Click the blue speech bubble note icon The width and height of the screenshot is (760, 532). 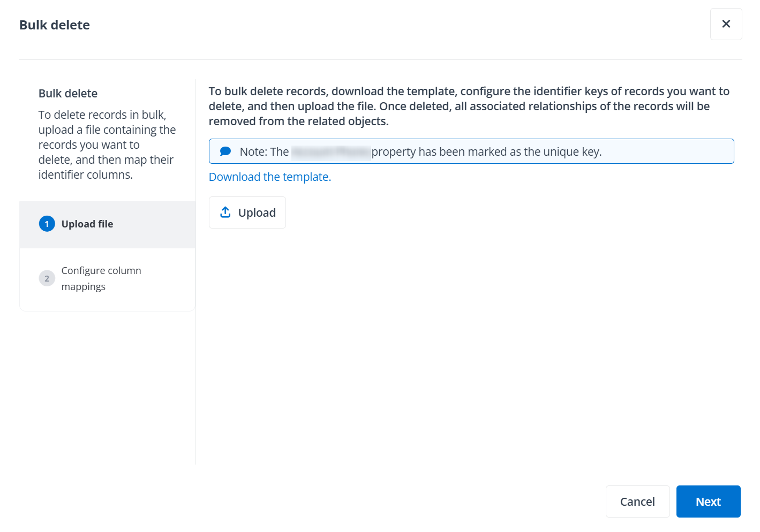pyautogui.click(x=225, y=150)
